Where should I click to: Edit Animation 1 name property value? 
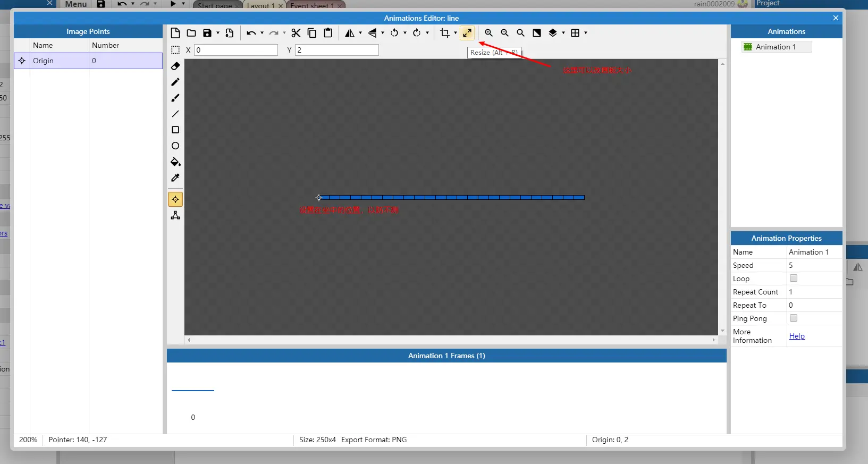(x=814, y=252)
